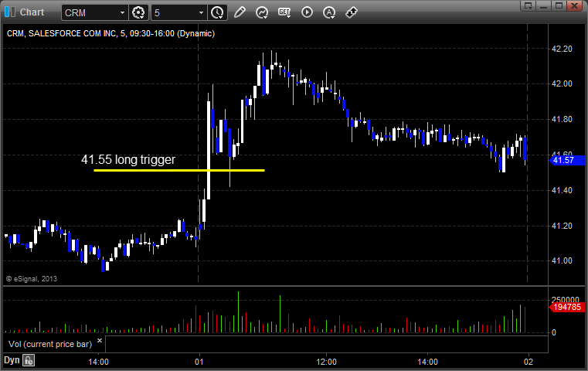Open the alerts A icon
Image resolution: width=588 pixels, height=371 pixels.
tap(329, 13)
